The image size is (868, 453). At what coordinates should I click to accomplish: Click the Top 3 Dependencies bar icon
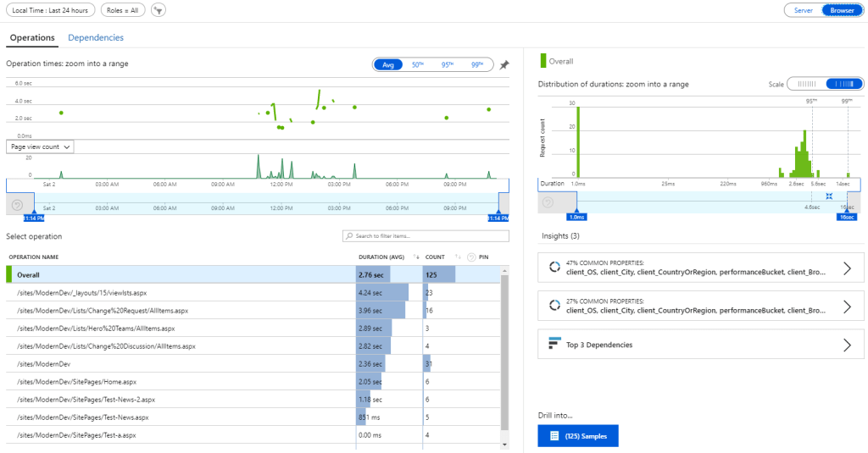[554, 344]
